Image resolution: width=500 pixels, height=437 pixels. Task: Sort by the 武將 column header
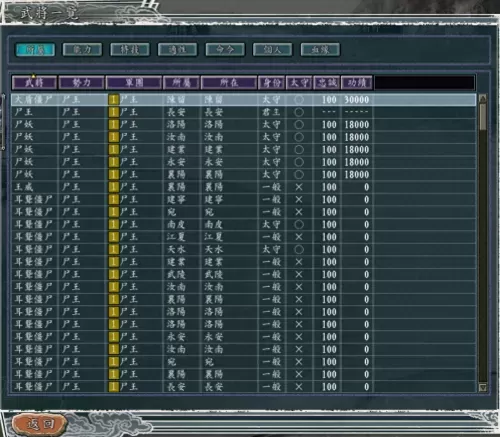(x=34, y=83)
